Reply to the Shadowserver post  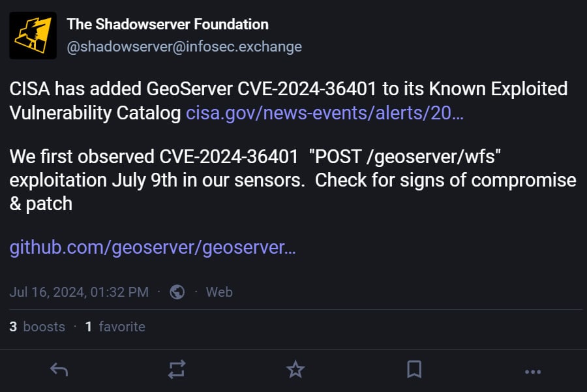pos(59,370)
